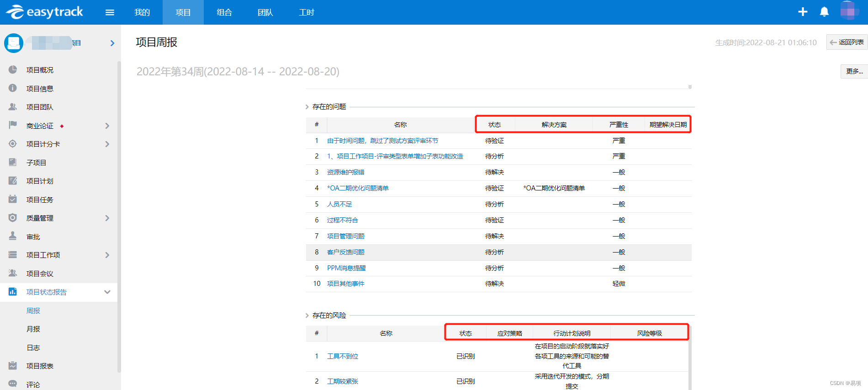
Task: Click the 商业论证 flag icon
Action: click(13, 125)
